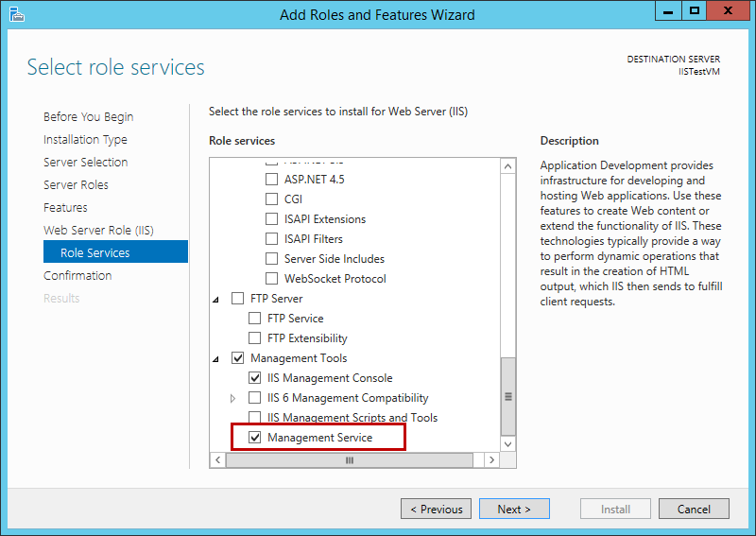Image resolution: width=756 pixels, height=536 pixels.
Task: Click the Next button
Action: [x=513, y=509]
